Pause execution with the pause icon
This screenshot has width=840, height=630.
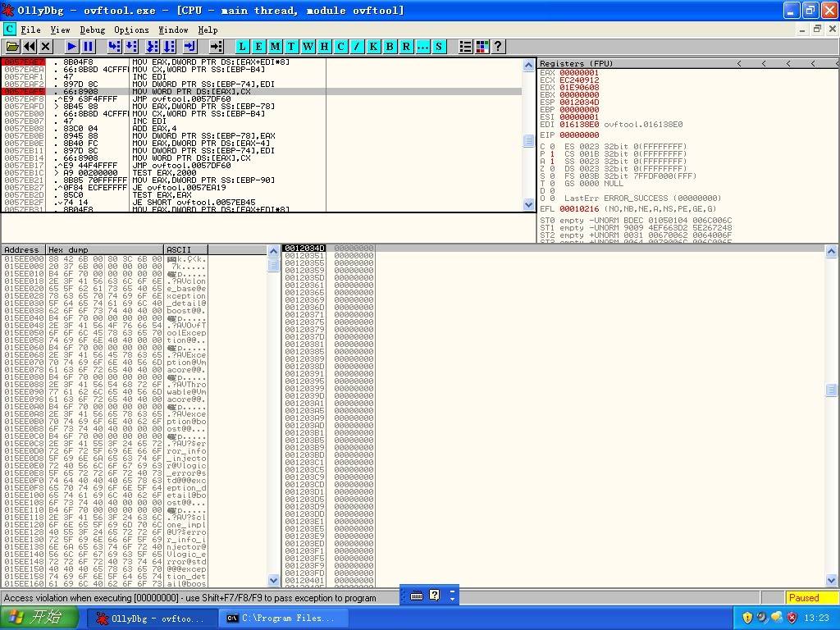point(89,47)
